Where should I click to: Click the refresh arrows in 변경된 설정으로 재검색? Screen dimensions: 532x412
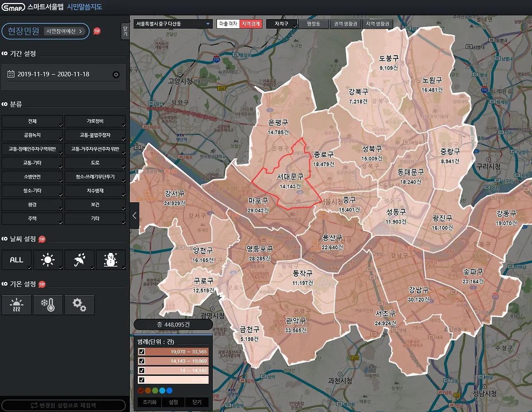pos(34,405)
